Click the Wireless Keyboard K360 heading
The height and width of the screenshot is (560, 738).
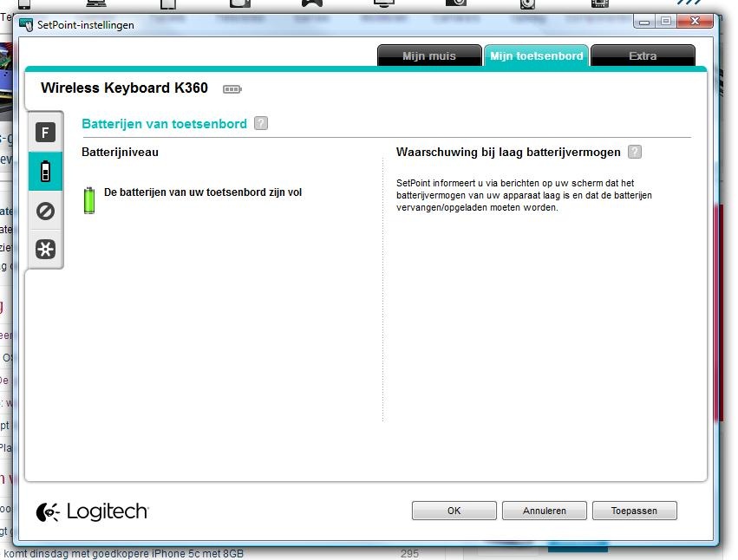[x=124, y=88]
